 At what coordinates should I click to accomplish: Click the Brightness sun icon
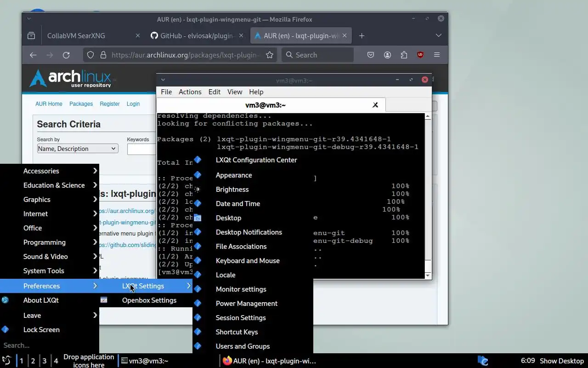point(198,189)
